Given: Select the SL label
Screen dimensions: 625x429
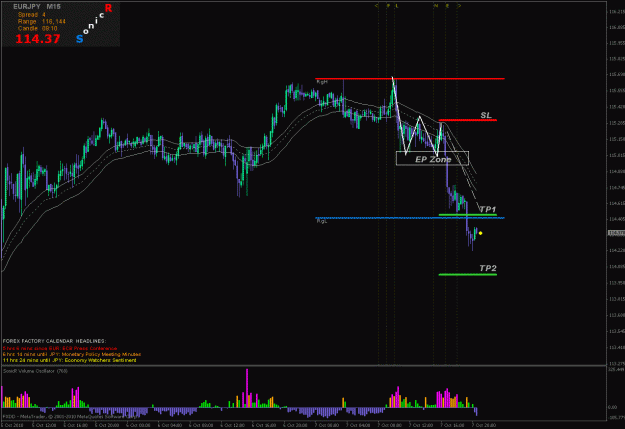Looking at the screenshot, I should pos(486,115).
